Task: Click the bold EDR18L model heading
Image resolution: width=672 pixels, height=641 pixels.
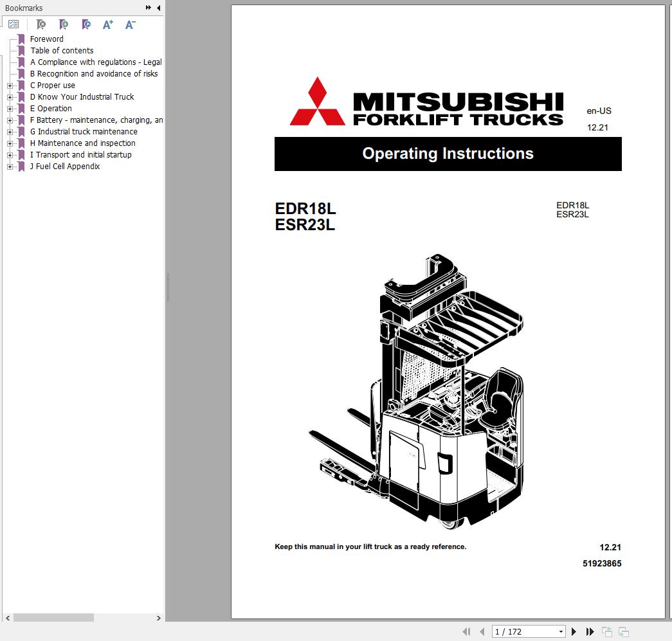Action: (x=305, y=209)
